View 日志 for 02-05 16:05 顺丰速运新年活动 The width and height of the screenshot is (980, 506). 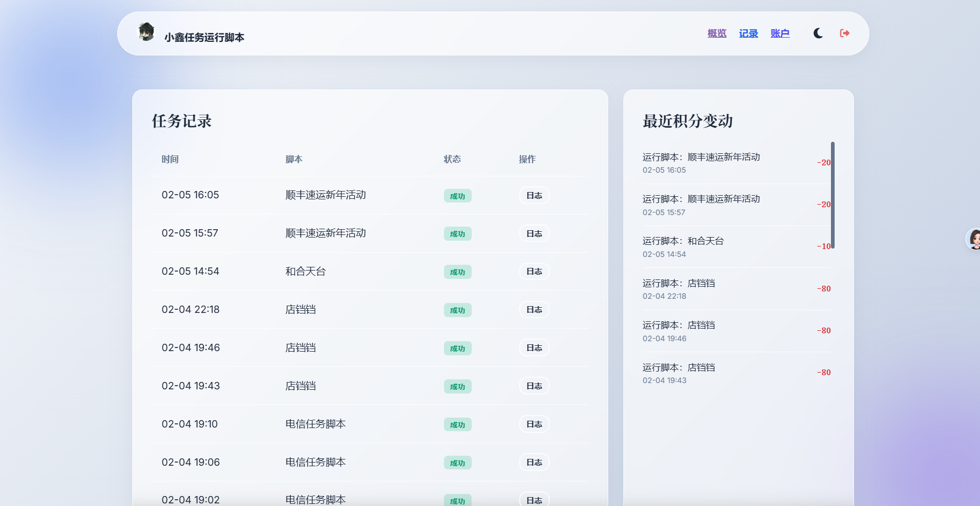534,195
